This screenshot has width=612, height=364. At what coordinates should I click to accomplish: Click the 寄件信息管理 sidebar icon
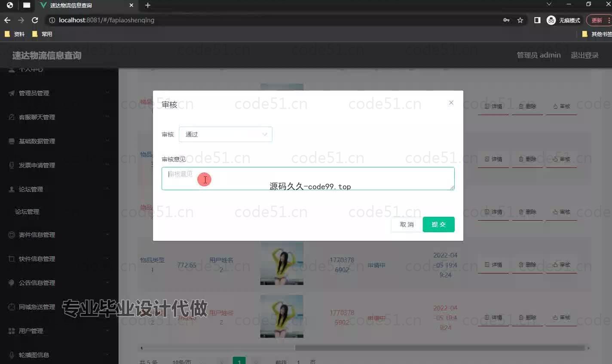pos(12,235)
